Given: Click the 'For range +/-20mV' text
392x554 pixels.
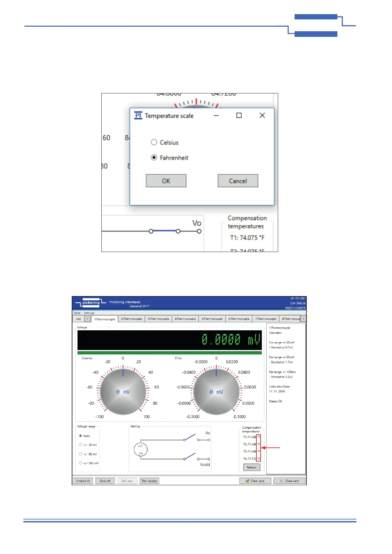Looking at the screenshot, I should (x=282, y=342).
